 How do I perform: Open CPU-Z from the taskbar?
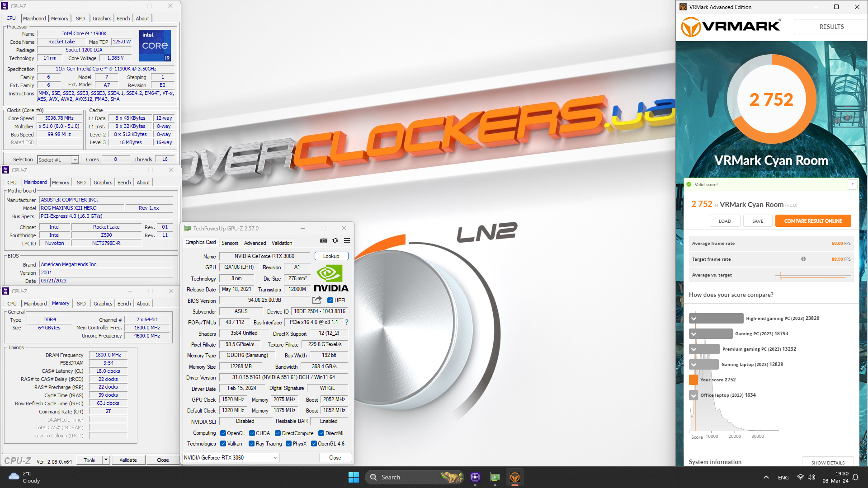coord(475,477)
